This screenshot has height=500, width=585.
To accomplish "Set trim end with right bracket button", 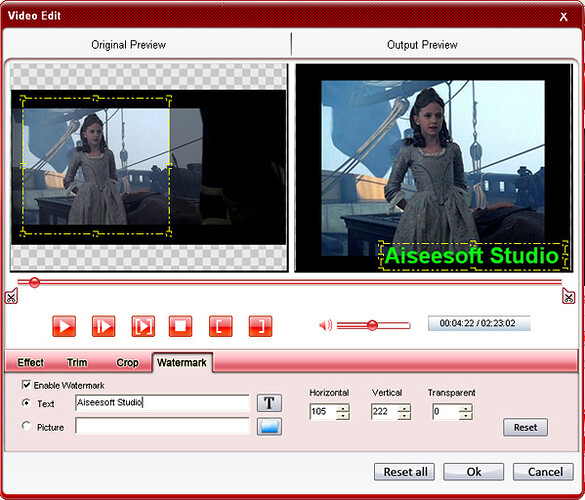I will pyautogui.click(x=260, y=326).
